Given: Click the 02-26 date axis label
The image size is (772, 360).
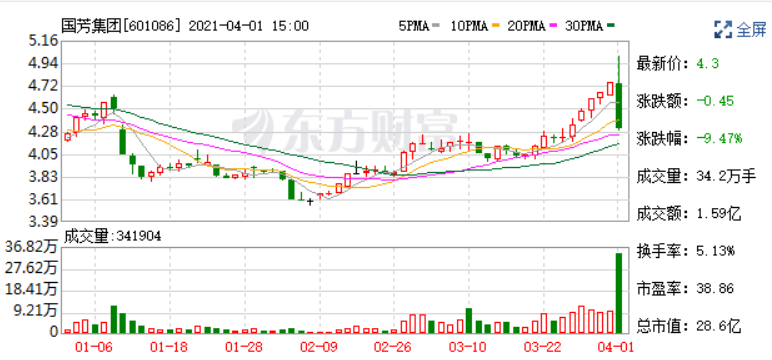Looking at the screenshot, I should pyautogui.click(x=394, y=347).
